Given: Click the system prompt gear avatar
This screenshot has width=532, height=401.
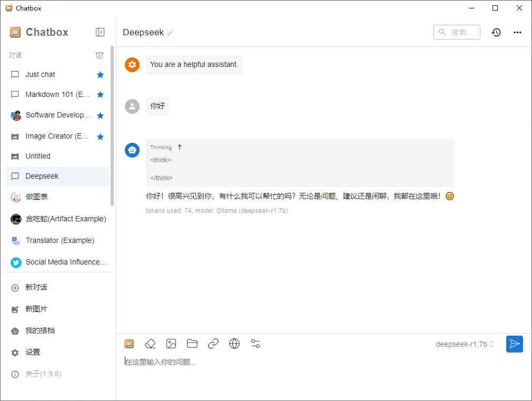Looking at the screenshot, I should click(x=132, y=64).
